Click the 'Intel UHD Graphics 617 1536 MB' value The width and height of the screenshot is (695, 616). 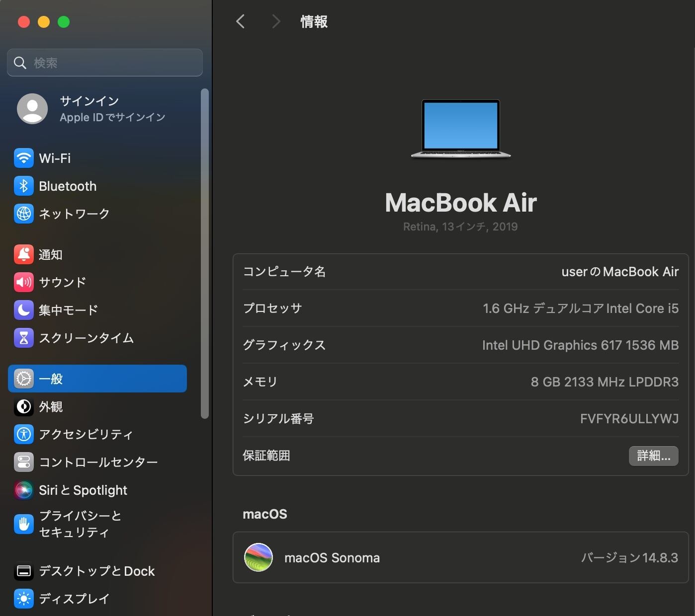click(x=580, y=345)
